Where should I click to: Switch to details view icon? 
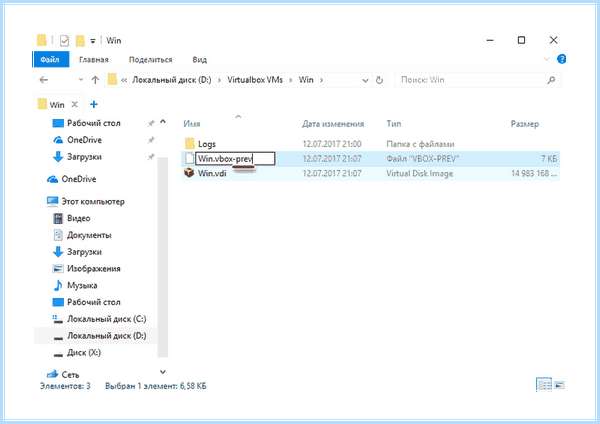[x=544, y=385]
